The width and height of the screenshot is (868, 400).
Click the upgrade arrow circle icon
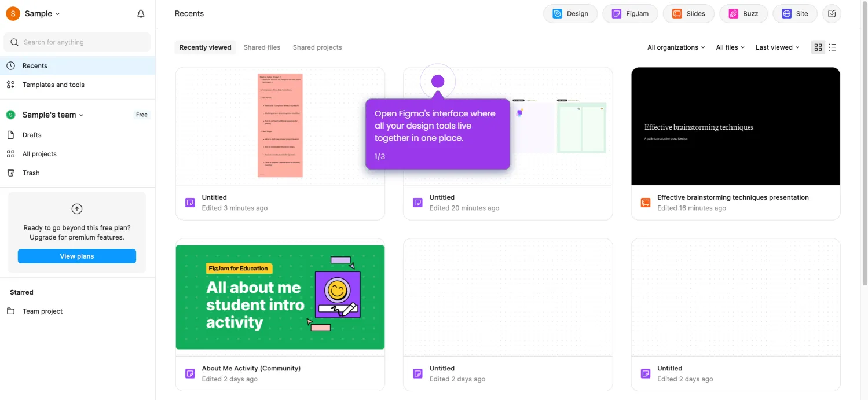77,209
